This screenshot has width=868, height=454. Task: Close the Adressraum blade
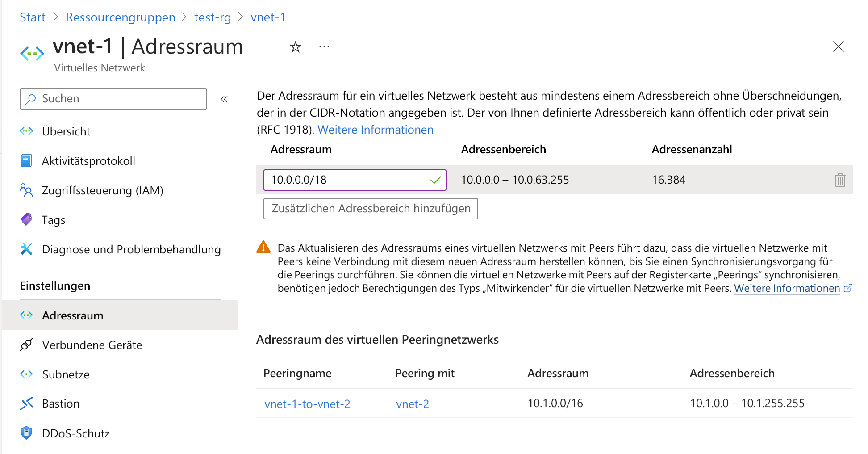click(x=839, y=46)
